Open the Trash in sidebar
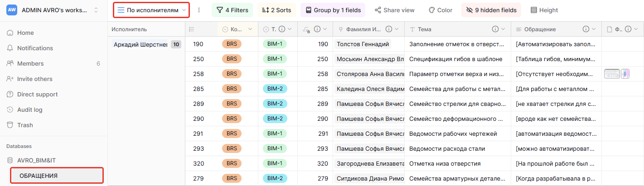 10,125
